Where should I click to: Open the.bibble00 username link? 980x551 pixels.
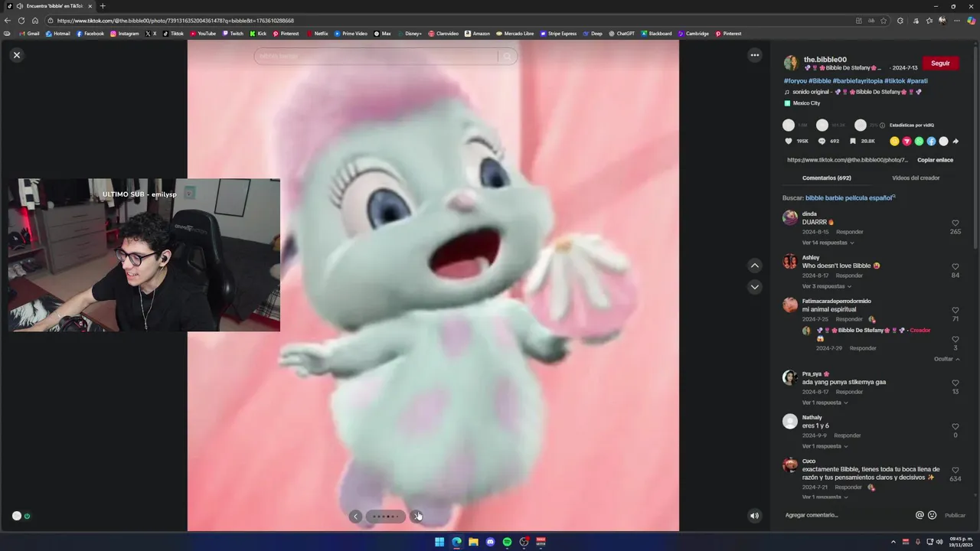pyautogui.click(x=825, y=59)
